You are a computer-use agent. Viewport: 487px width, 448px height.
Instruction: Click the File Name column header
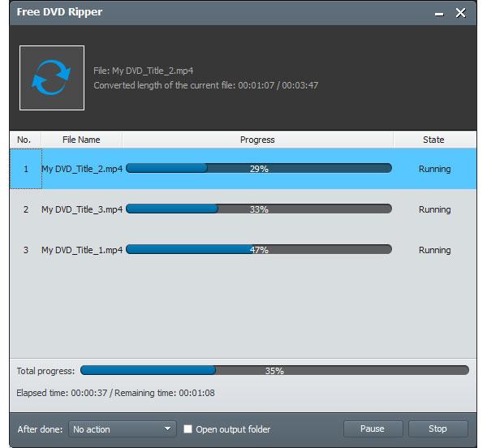click(x=81, y=140)
